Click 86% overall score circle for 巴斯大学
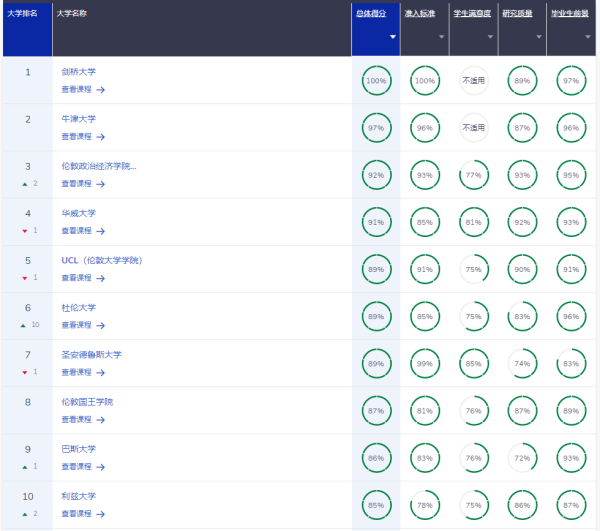 coord(377,458)
